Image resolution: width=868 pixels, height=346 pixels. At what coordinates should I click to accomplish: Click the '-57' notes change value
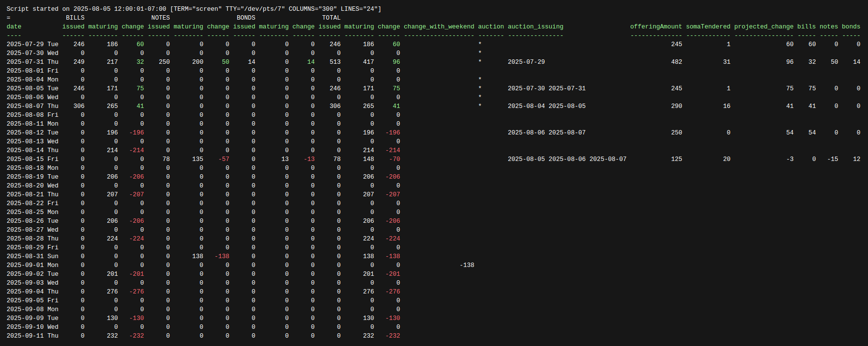(x=224, y=159)
